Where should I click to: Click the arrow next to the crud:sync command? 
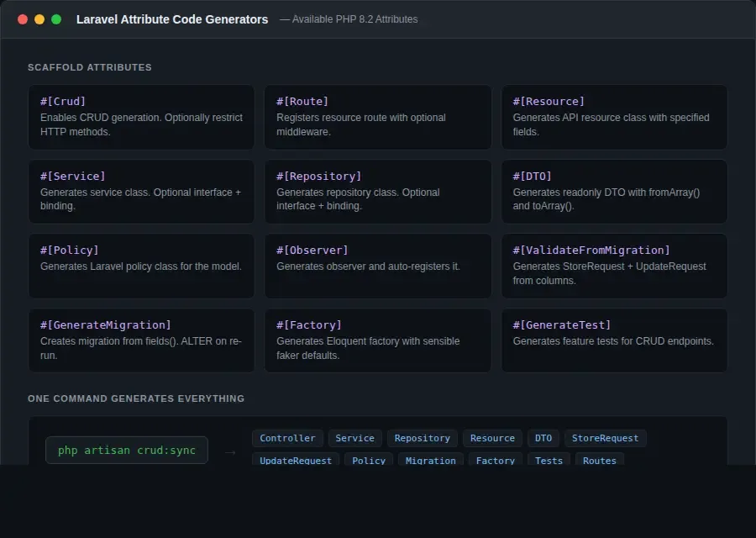[x=230, y=452]
